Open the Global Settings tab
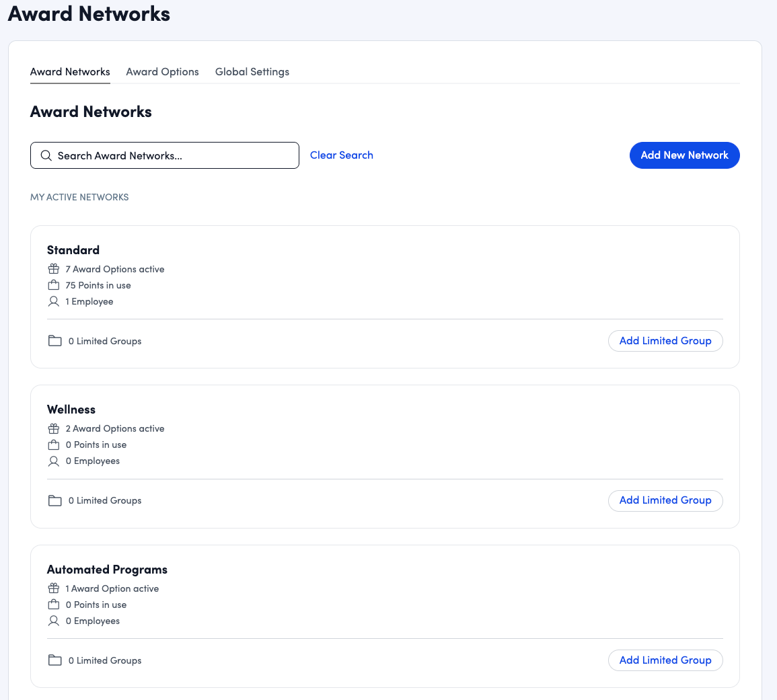 point(252,72)
